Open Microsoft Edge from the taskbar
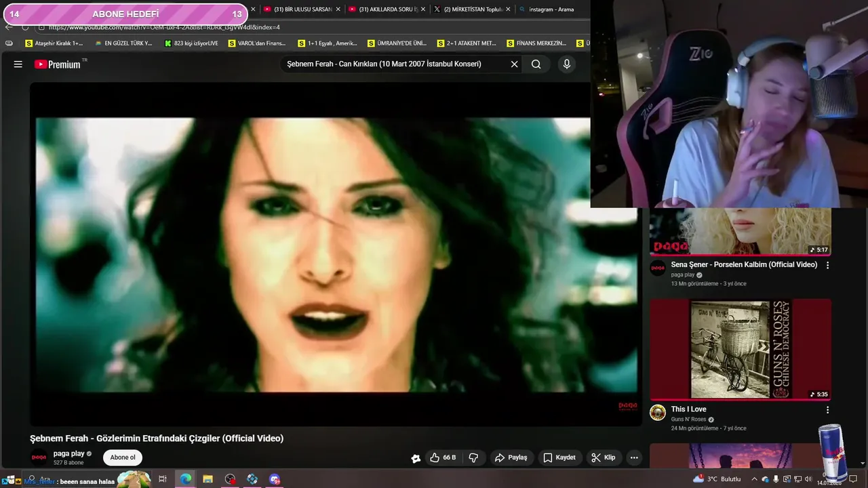 click(185, 479)
